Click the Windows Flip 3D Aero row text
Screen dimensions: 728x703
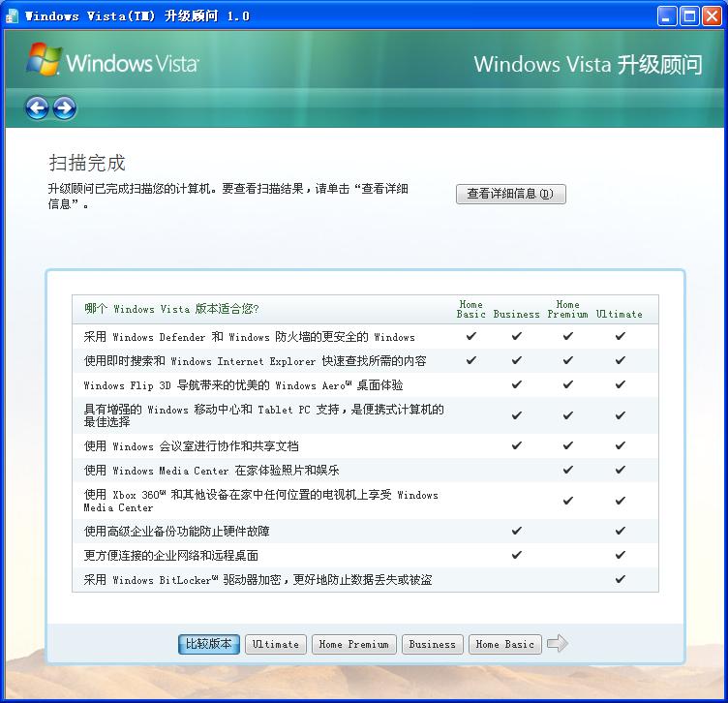tap(243, 385)
